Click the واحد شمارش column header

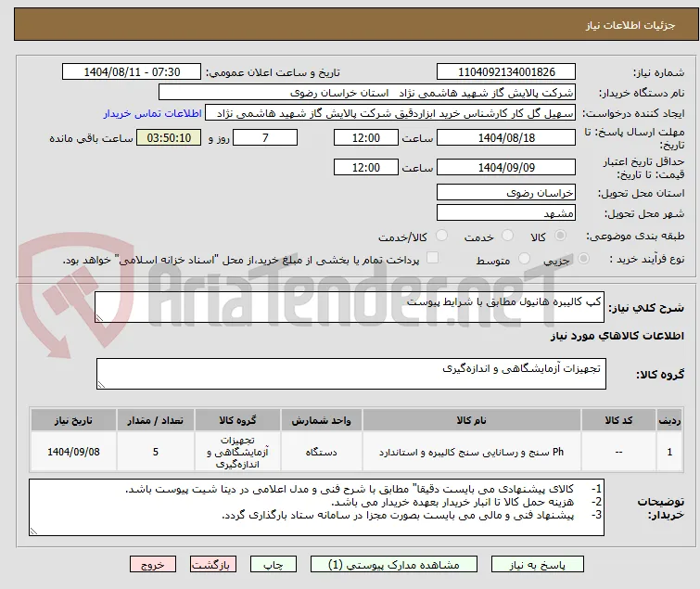321,420
